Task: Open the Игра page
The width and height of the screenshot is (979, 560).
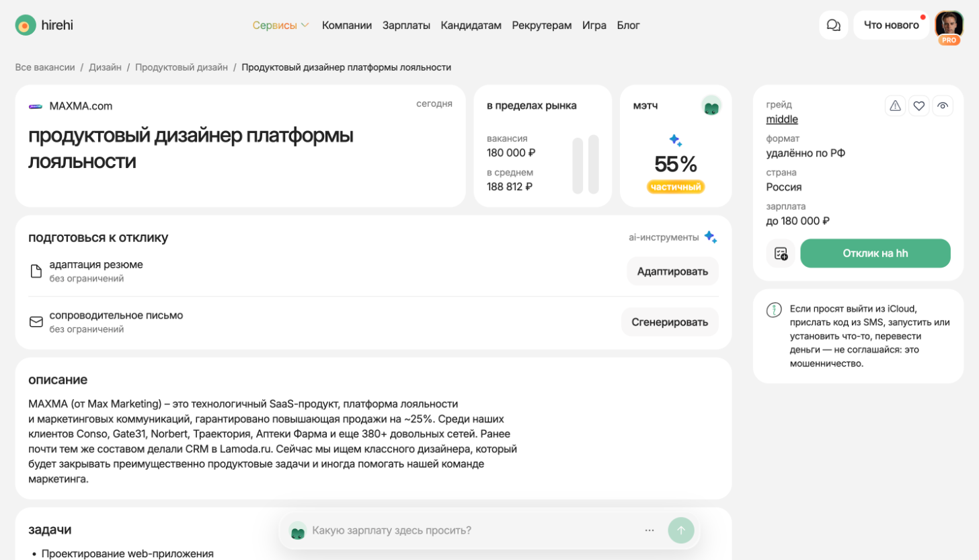Action: coord(594,26)
